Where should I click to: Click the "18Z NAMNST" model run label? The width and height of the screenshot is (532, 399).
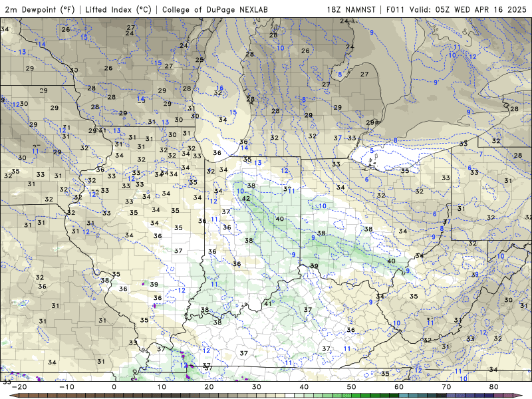tap(351, 9)
